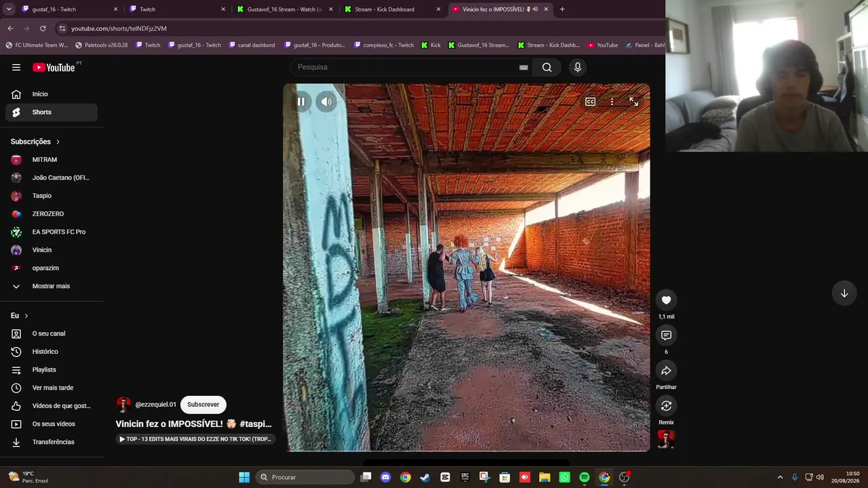Open Ver mais tarde list
The image size is (868, 488).
52,388
